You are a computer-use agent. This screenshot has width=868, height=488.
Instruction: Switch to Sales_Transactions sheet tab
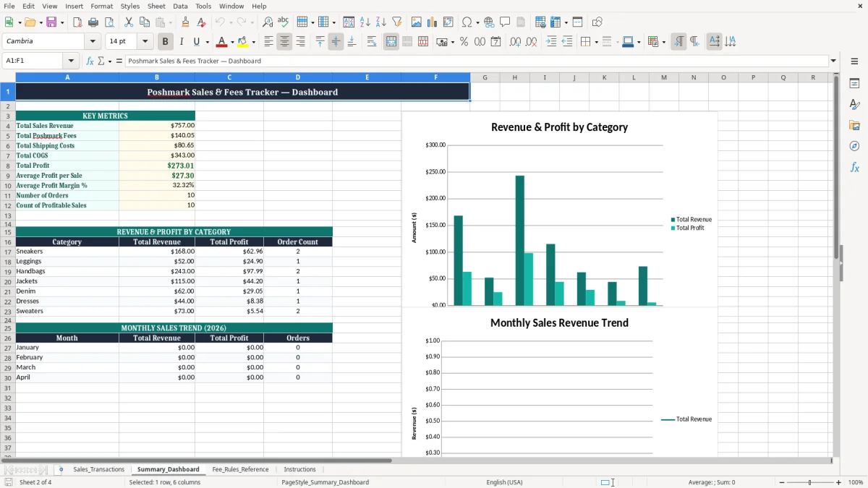98,469
